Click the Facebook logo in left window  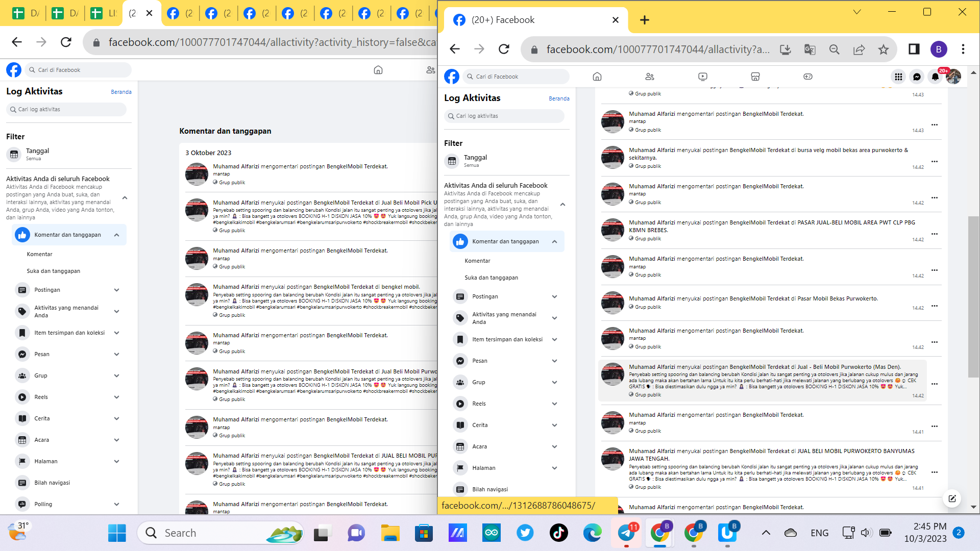click(14, 70)
